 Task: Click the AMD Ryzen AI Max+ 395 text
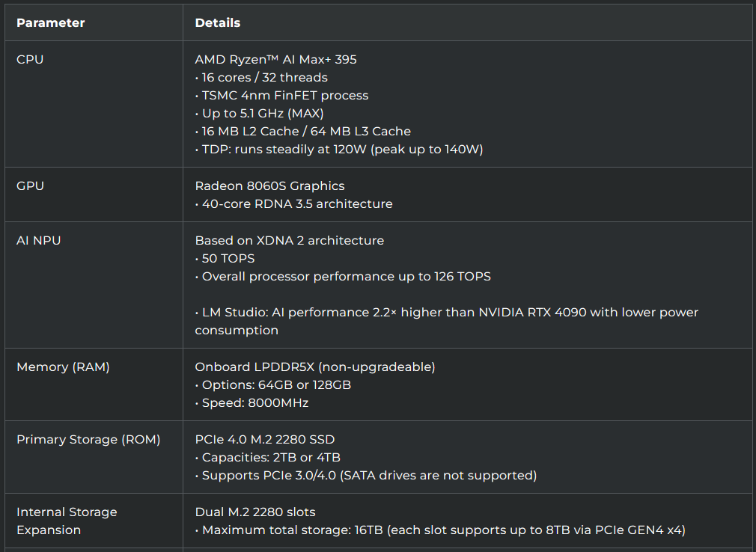click(x=275, y=59)
